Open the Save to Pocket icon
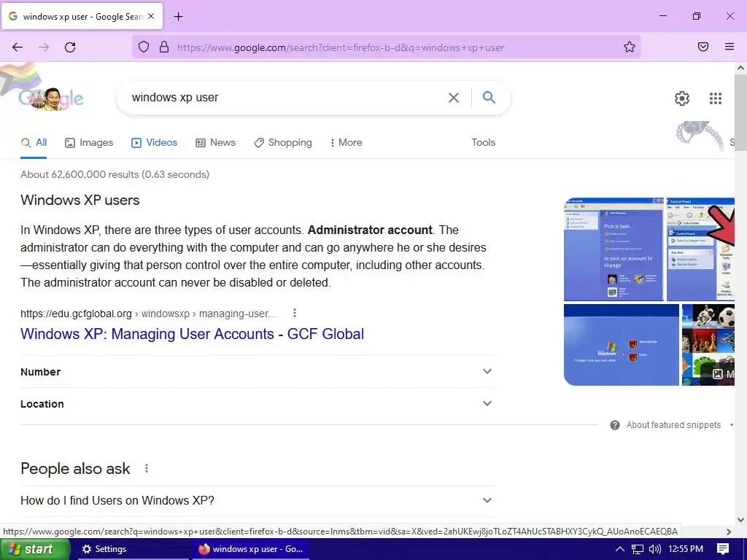747x560 pixels. click(x=703, y=47)
